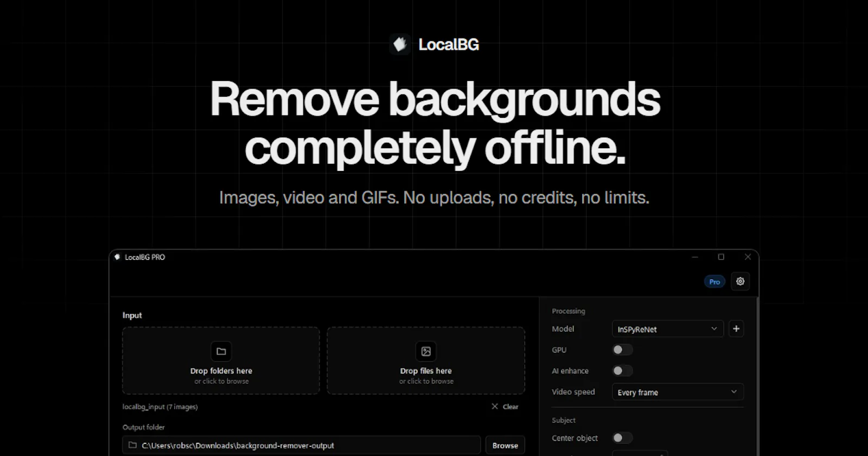Click the Drop files here zone
Image resolution: width=868 pixels, height=456 pixels.
click(426, 360)
